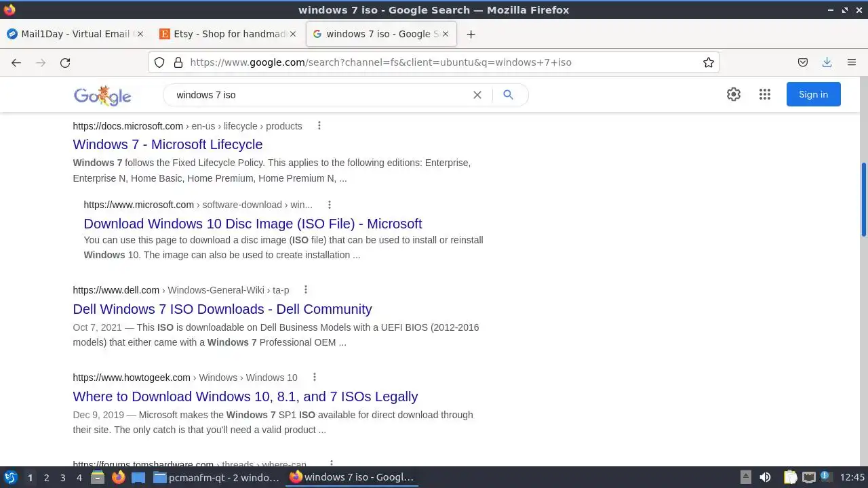The image size is (868, 488).
Task: Open the Google apps grid
Action: point(765,94)
